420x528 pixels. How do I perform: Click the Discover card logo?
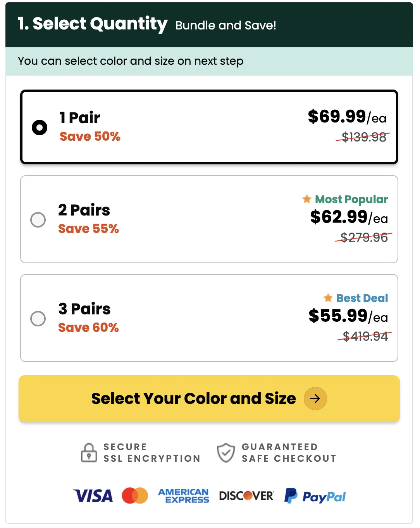pos(246,496)
